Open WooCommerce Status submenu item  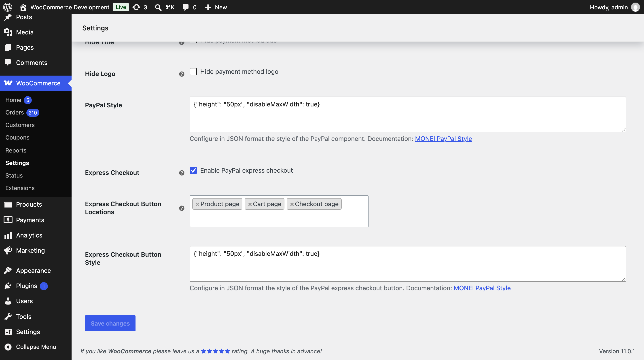click(x=14, y=175)
